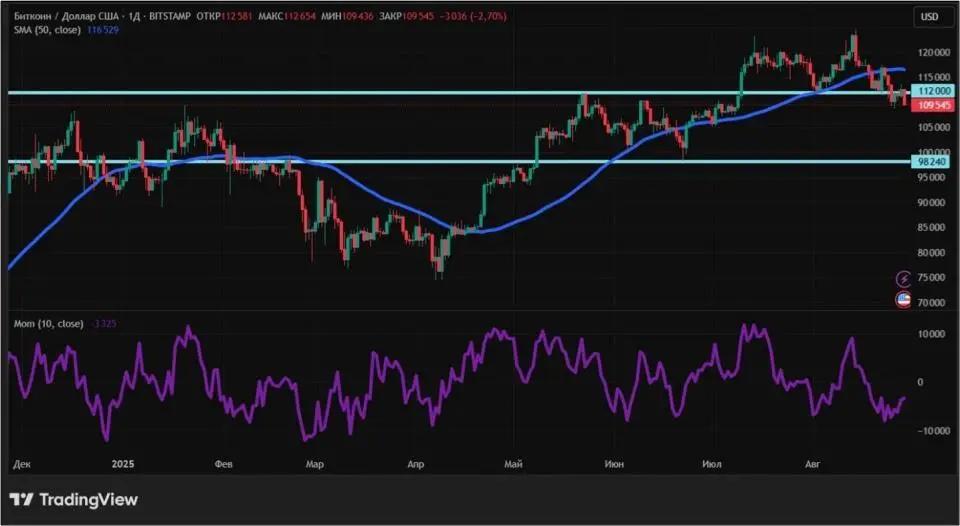
Task: Open the USD currency selector
Action: 929,16
